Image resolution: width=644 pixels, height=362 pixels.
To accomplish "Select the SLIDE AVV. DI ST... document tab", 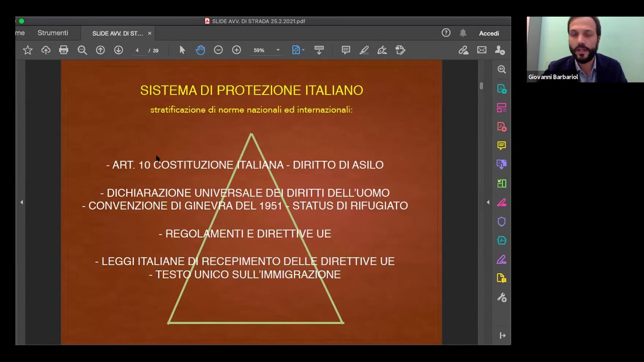I will (117, 33).
